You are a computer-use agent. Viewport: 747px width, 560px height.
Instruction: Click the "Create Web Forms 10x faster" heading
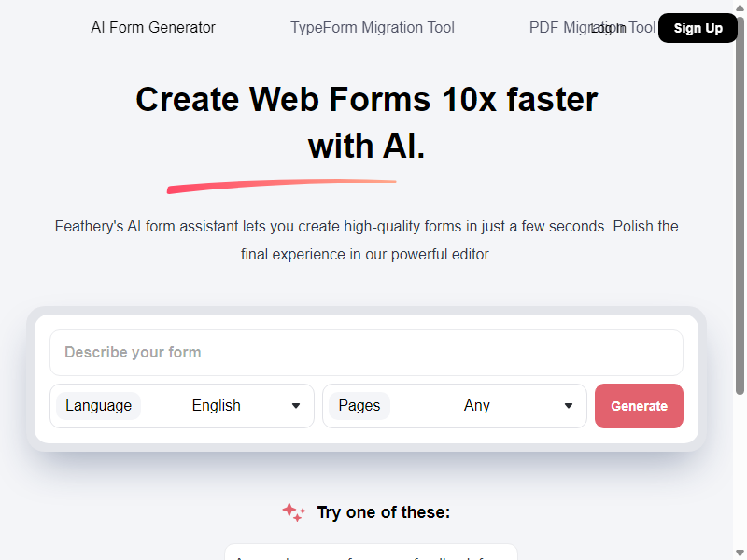click(x=366, y=123)
